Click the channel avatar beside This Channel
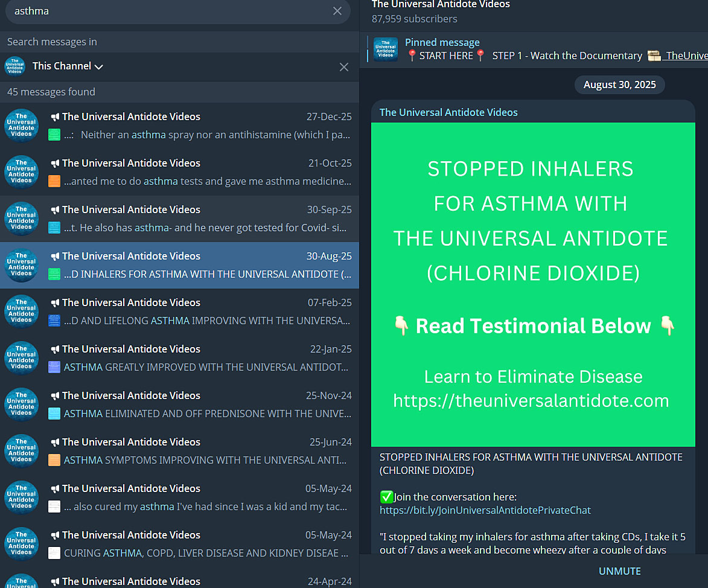This screenshot has height=588, width=708. 14,66
